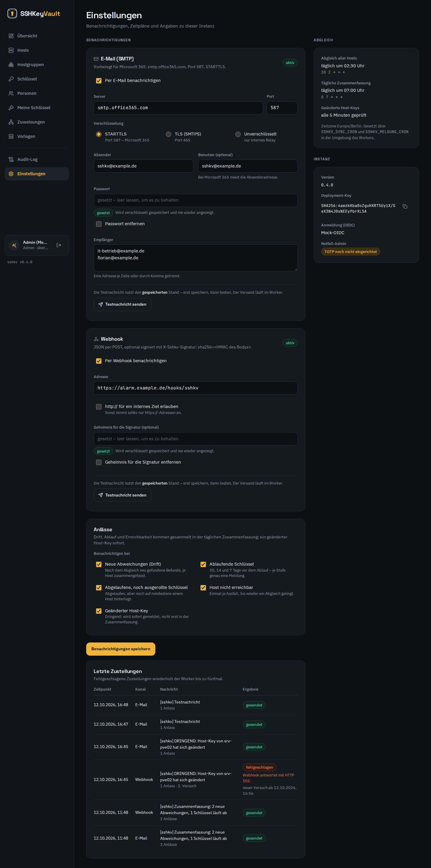Switch to the Übersicht menu item
This screenshot has height=868, width=431.
[37, 36]
